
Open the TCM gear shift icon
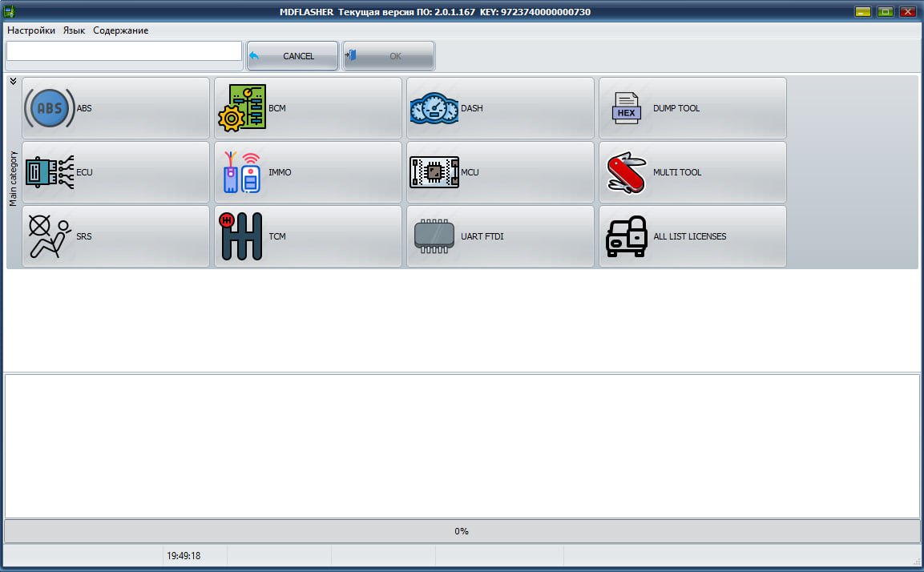(240, 236)
